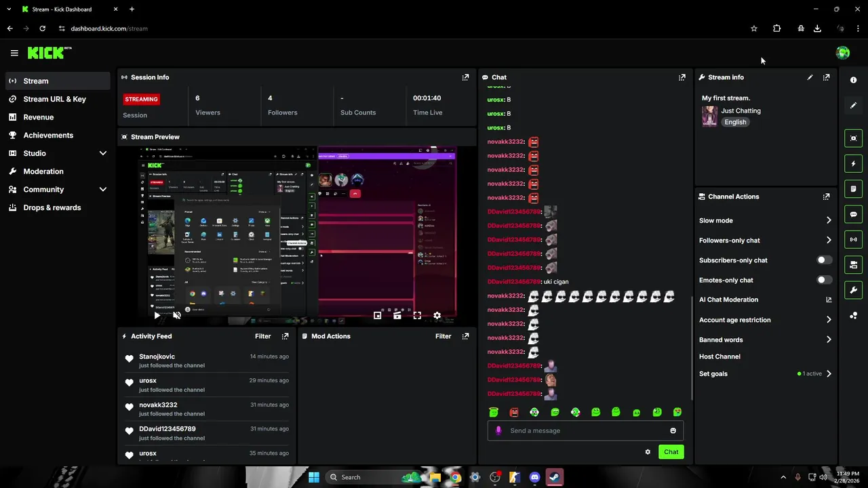
Task: Click the pencil icon in right toolbar
Action: (853, 105)
